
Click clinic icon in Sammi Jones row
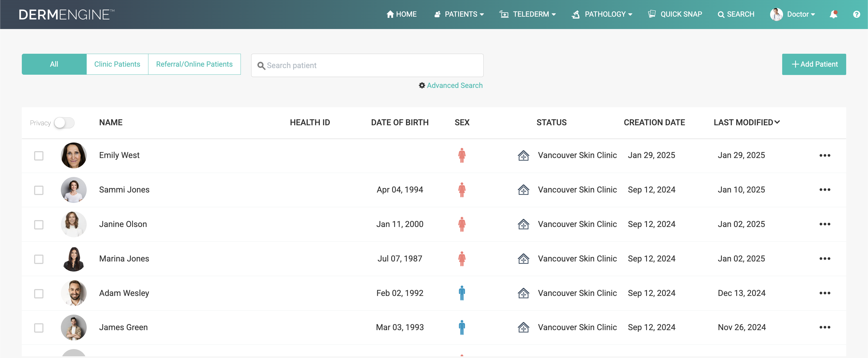coord(523,190)
